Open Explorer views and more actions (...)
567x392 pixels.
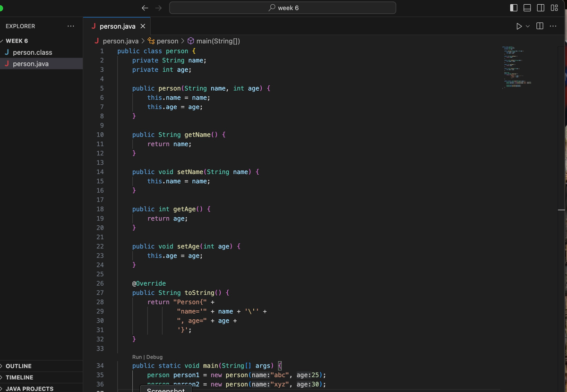point(70,26)
